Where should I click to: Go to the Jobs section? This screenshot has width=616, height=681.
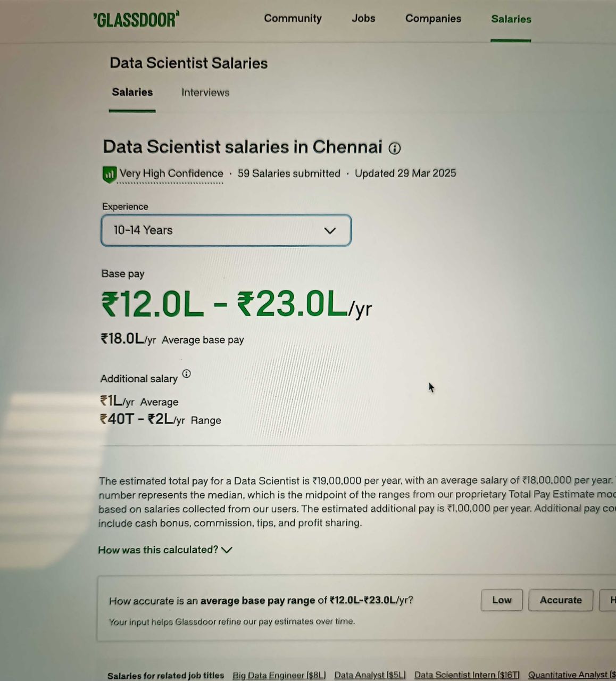[363, 19]
